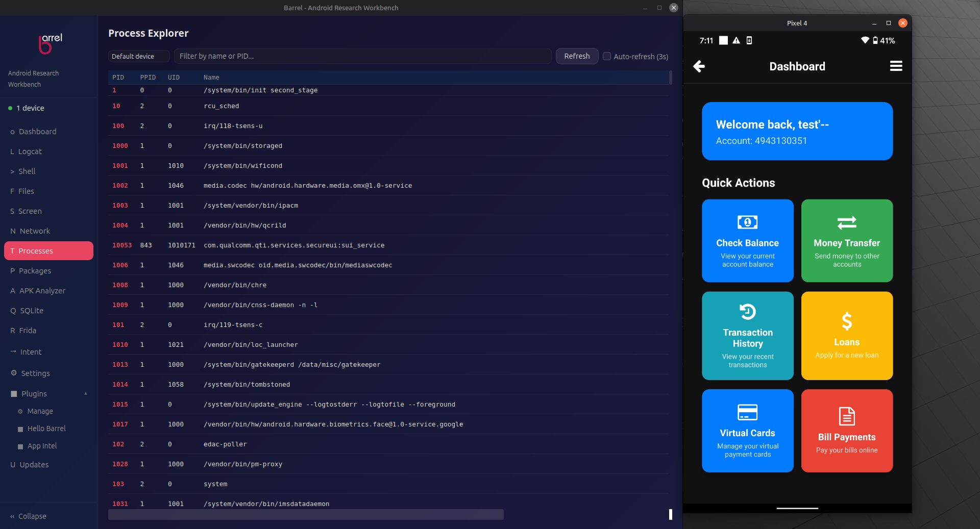Select the rcu_sched process

[389, 106]
